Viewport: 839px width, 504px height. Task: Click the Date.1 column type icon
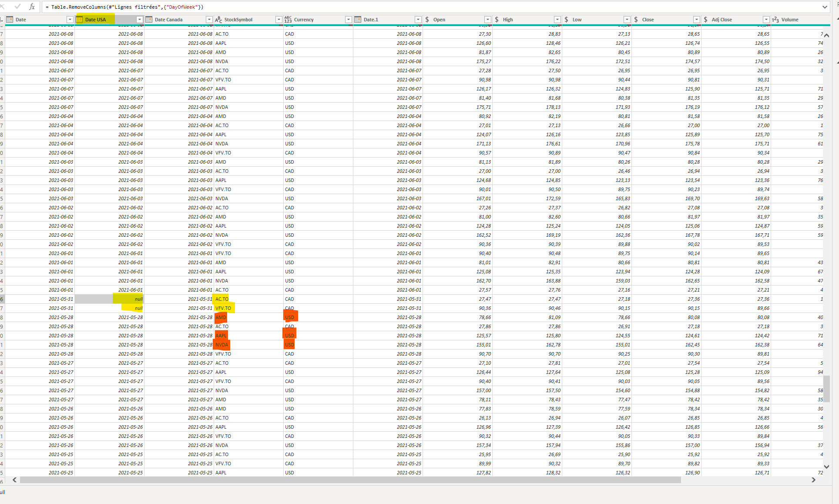click(358, 20)
